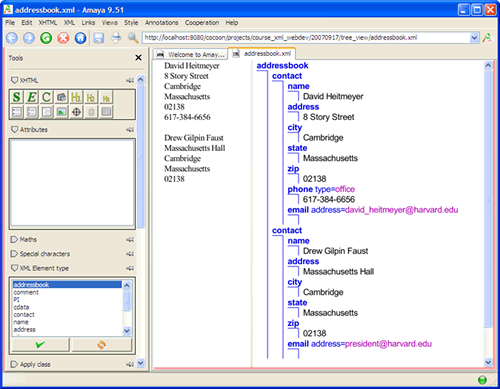This screenshot has height=389, width=500.
Task: Open search with magnifier icon
Action: [x=133, y=38]
